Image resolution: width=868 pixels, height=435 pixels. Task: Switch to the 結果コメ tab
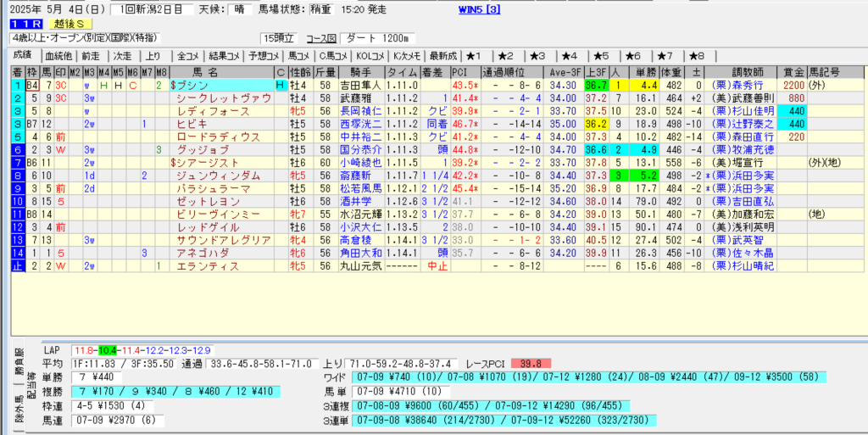click(x=225, y=56)
